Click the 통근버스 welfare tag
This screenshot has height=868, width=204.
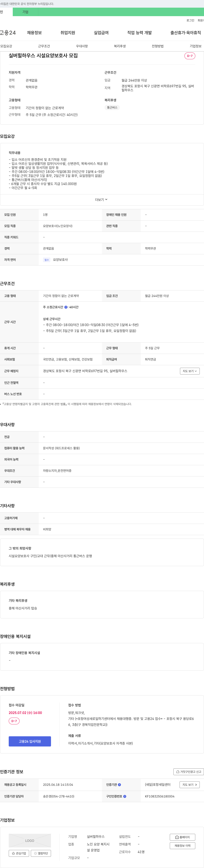click(112, 107)
